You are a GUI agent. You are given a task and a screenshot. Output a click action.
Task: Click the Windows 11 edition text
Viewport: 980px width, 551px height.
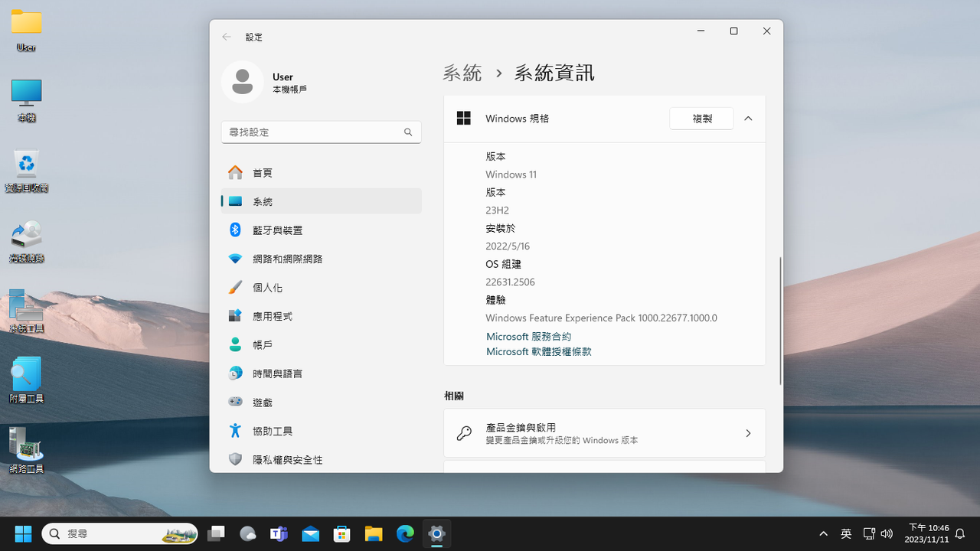click(x=511, y=174)
